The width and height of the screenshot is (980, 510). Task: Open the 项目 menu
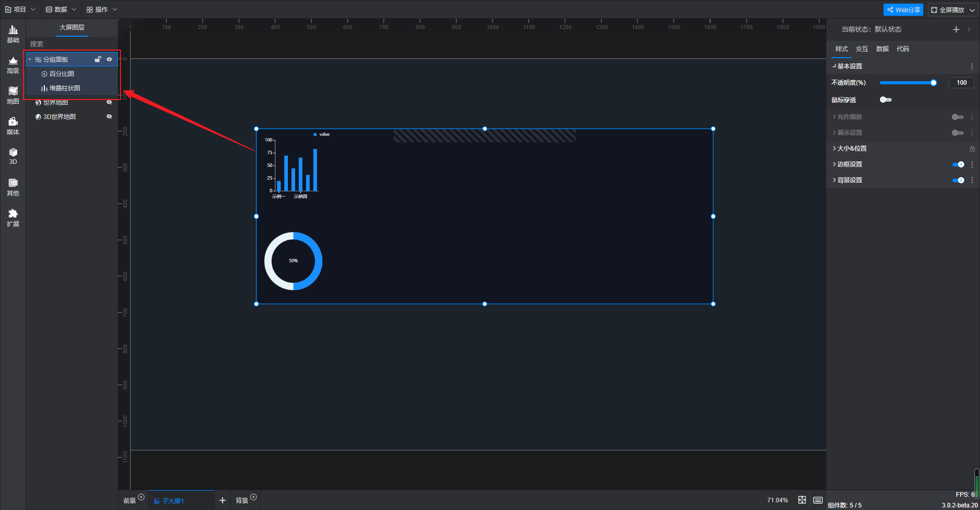[20, 9]
